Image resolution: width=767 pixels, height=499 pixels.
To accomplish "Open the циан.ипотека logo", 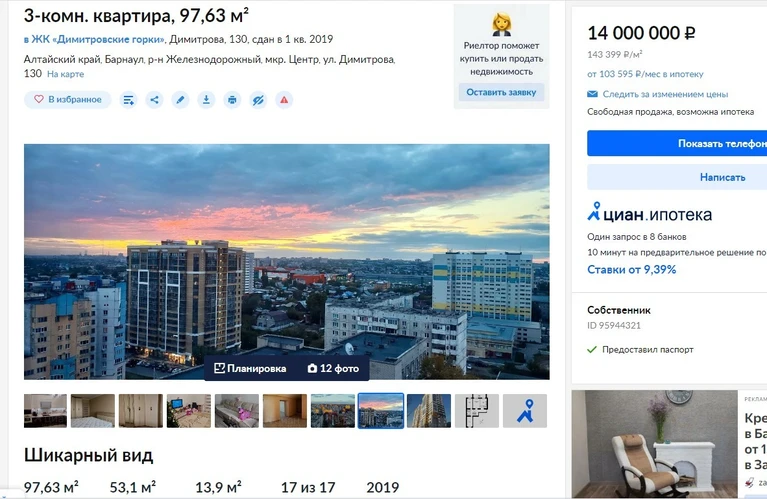I will click(x=649, y=213).
